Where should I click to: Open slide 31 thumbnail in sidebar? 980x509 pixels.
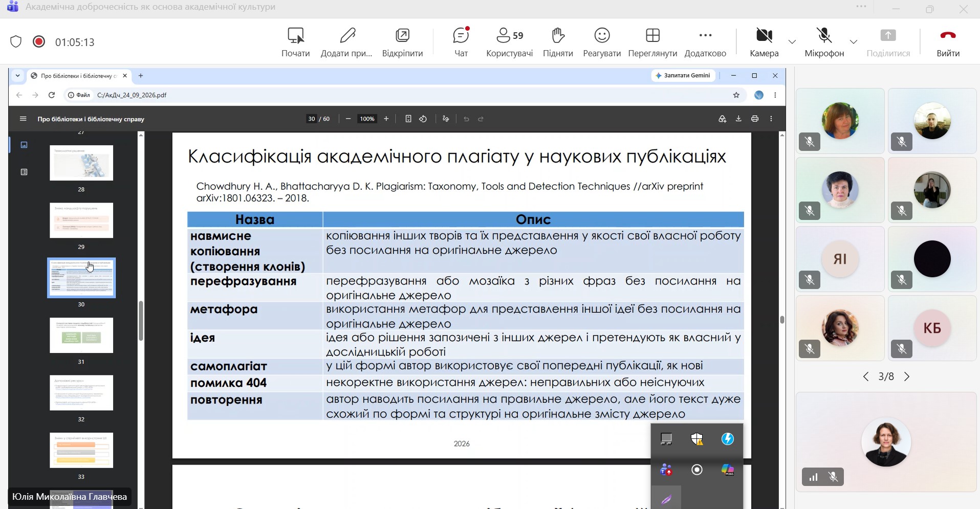click(x=81, y=336)
